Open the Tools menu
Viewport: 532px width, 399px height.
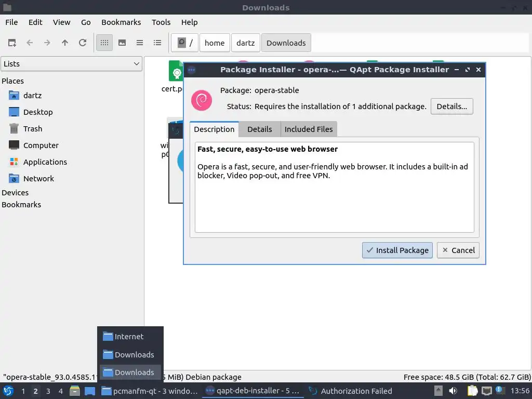(x=161, y=22)
